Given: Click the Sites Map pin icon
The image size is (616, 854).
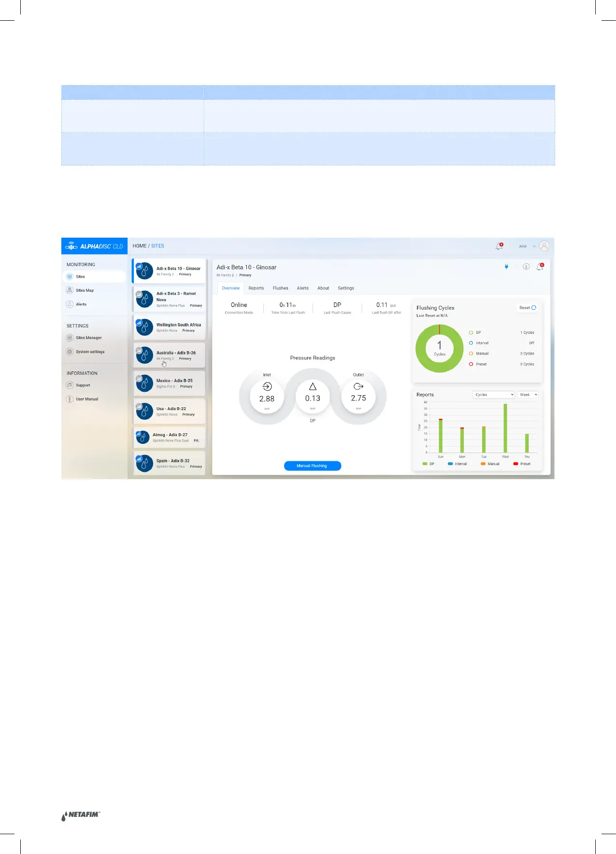Looking at the screenshot, I should click(x=70, y=290).
